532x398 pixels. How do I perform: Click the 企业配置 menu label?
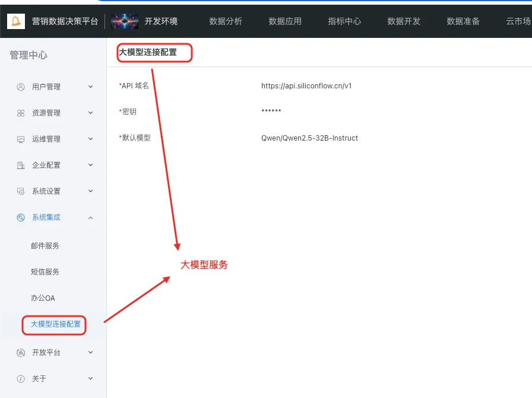pyautogui.click(x=46, y=165)
